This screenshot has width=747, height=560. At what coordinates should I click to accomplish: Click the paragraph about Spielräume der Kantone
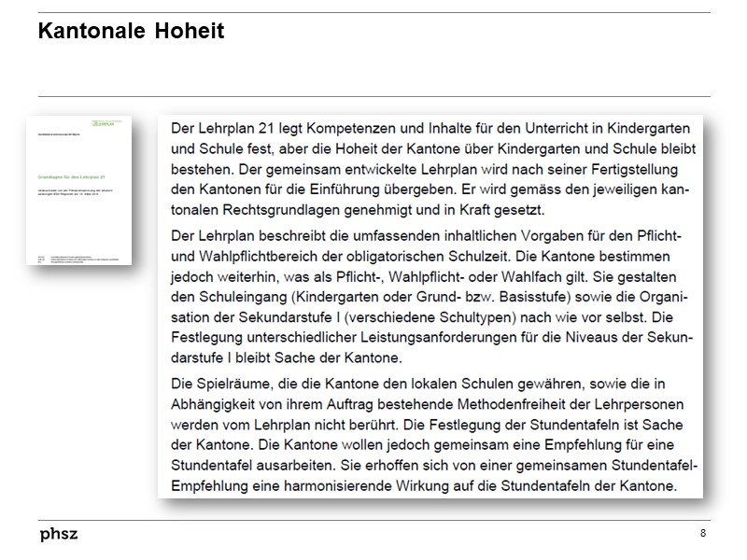(x=430, y=434)
